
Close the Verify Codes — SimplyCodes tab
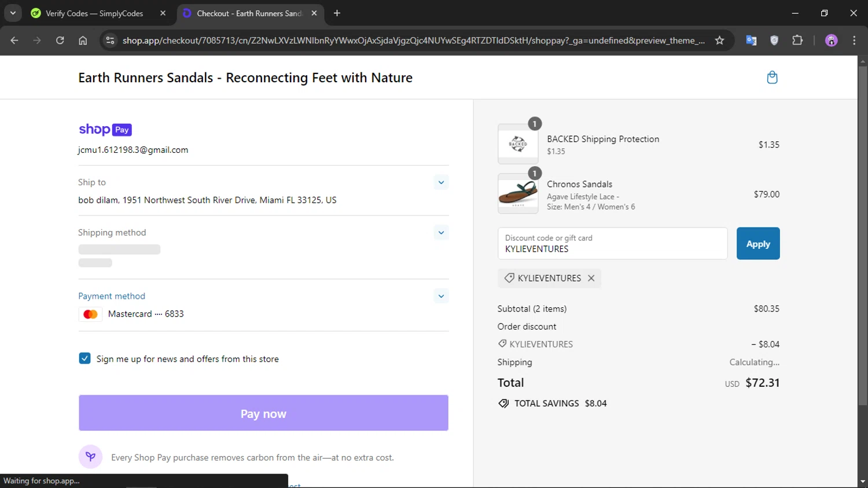163,13
